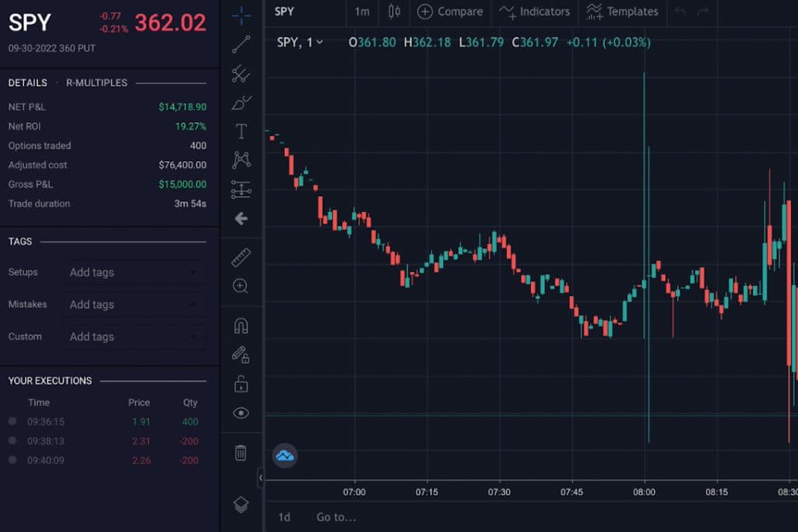Enable magnet mode for drawings
Screen dimensions: 798x532
pyautogui.click(x=241, y=326)
